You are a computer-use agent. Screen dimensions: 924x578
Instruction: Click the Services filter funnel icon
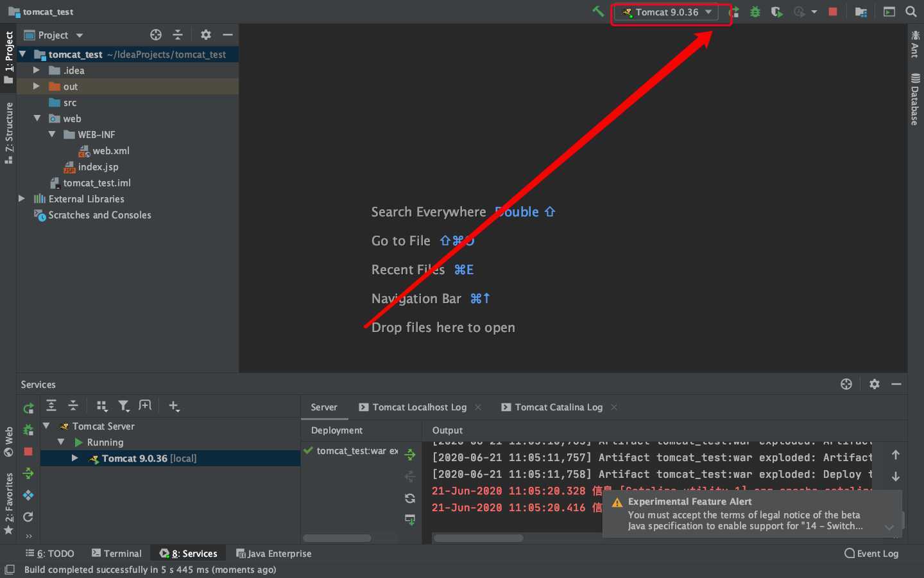(x=123, y=406)
